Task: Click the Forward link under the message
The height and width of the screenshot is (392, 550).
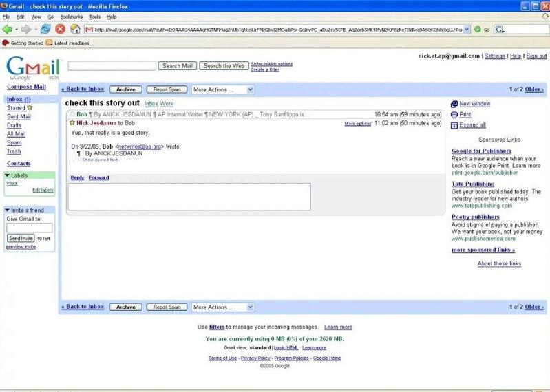Action: (98, 177)
